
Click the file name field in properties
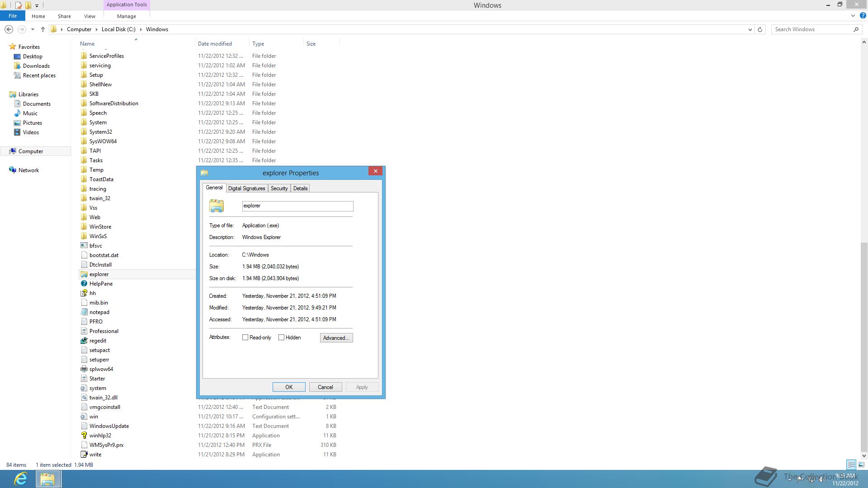click(297, 206)
